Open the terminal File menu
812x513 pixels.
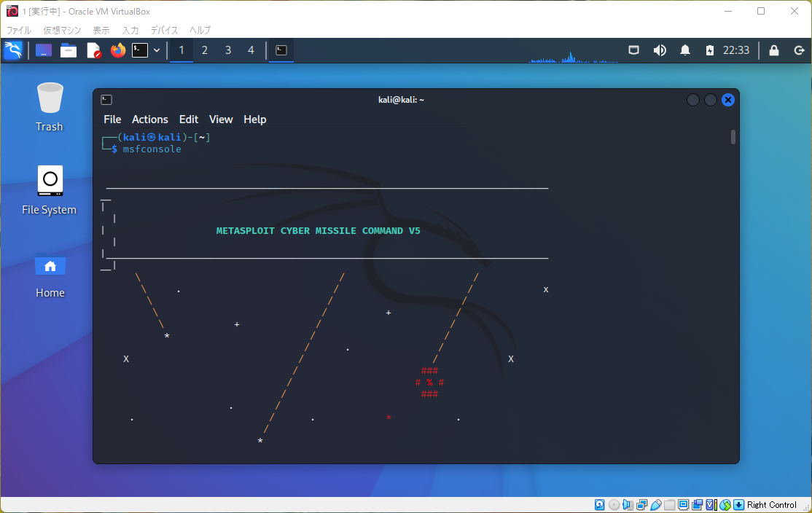click(x=112, y=119)
